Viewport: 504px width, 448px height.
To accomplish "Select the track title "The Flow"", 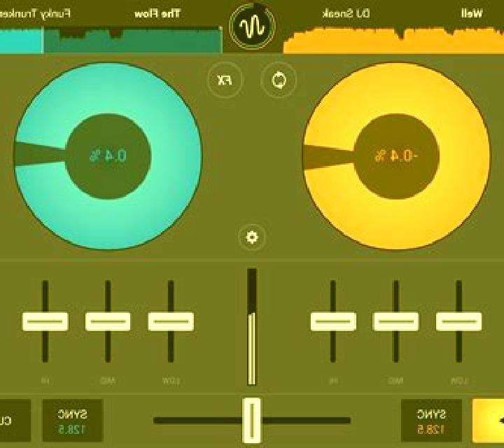I will pyautogui.click(x=157, y=14).
